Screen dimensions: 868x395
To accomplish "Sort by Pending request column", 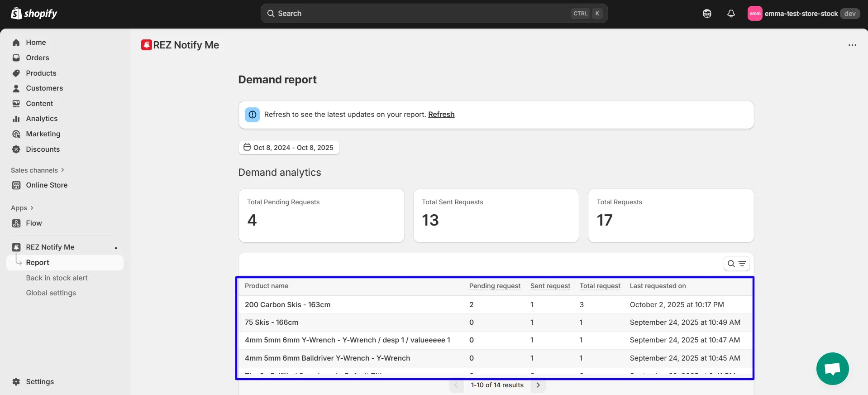I will 495,286.
